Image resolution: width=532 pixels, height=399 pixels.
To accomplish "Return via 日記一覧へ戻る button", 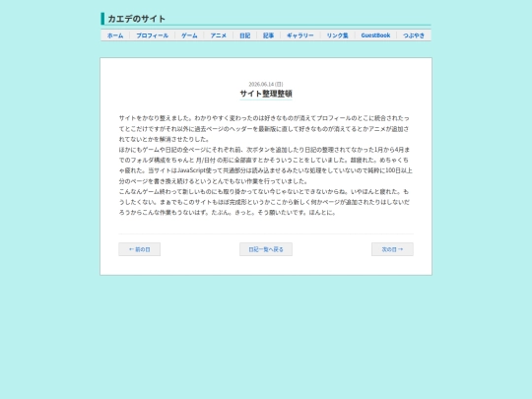I will 266,249.
